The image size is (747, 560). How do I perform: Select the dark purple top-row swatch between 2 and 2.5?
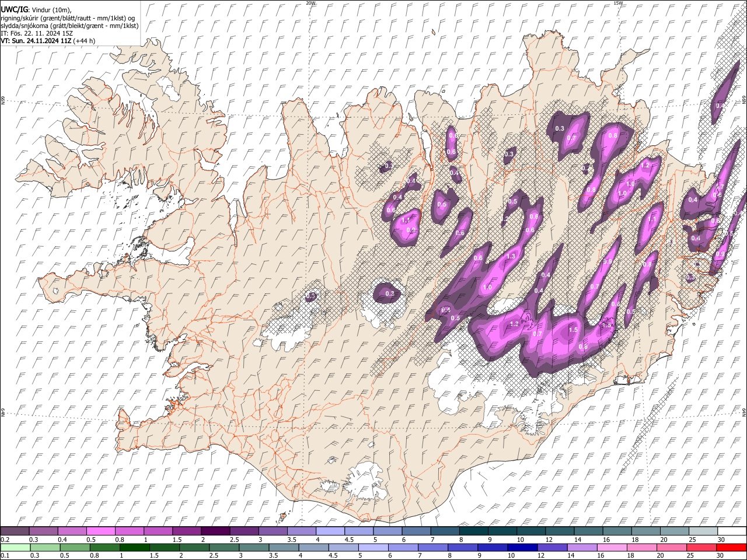click(x=215, y=531)
